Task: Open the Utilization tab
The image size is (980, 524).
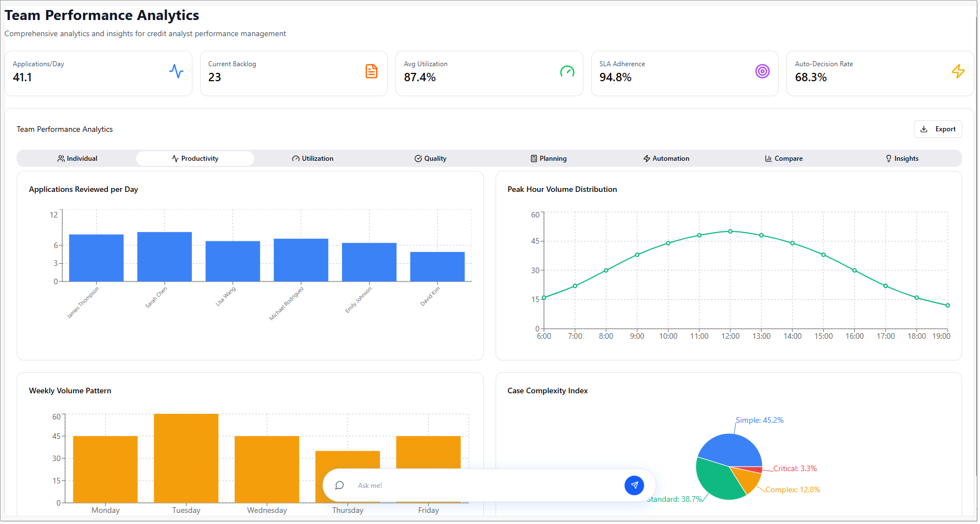Action: (313, 159)
